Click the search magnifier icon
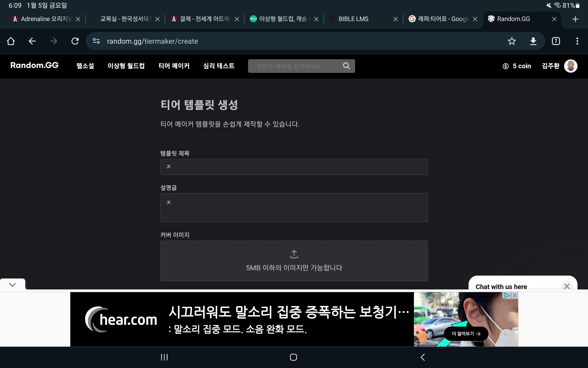588x368 pixels. [x=346, y=66]
